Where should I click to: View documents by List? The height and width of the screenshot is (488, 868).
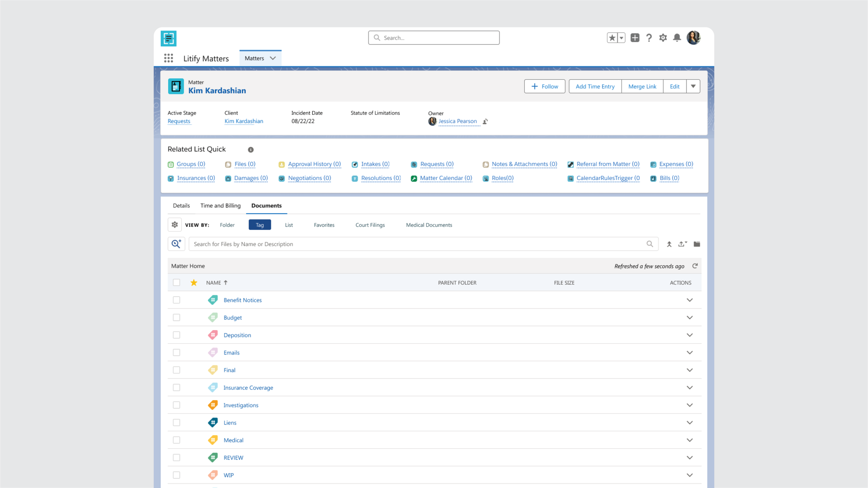pos(289,225)
